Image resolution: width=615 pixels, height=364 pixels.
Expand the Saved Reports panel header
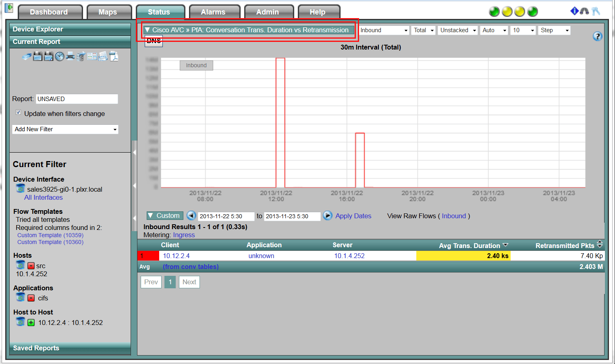pyautogui.click(x=70, y=348)
